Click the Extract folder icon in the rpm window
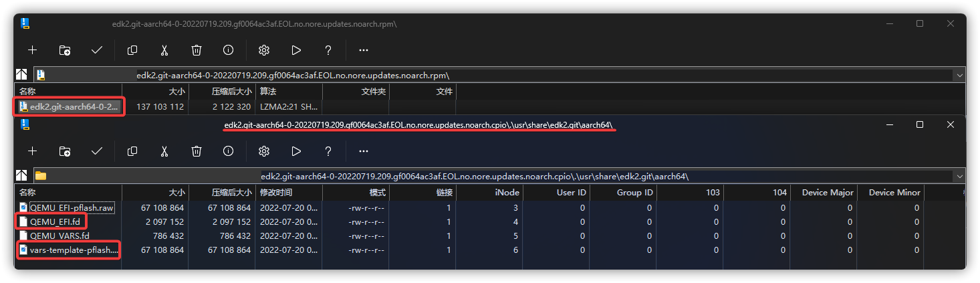Image resolution: width=980 pixels, height=283 pixels. 65,50
